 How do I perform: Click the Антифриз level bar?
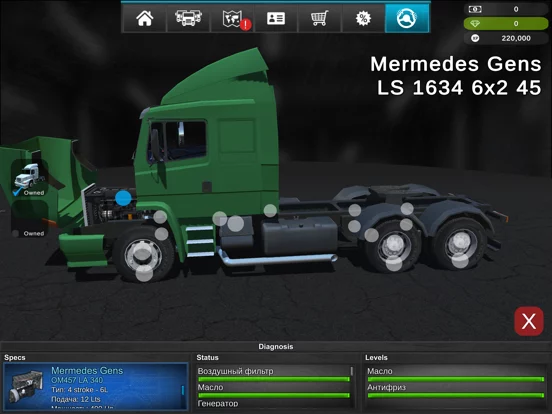tap(456, 395)
